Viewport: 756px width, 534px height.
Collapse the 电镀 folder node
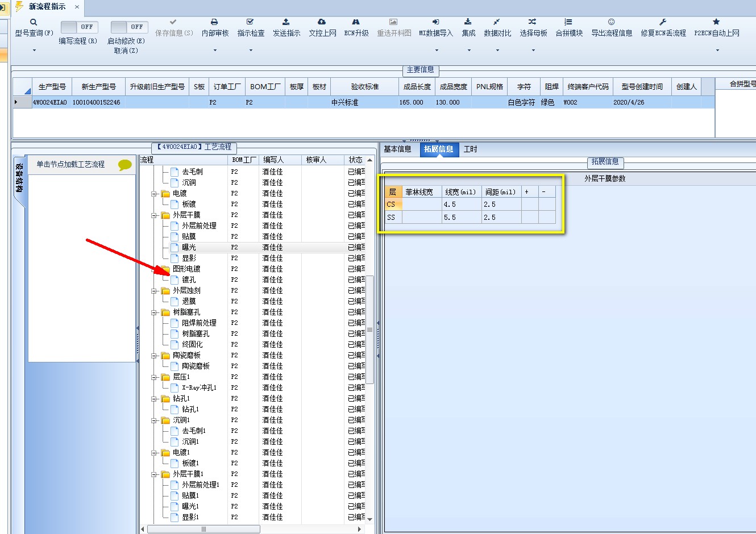[154, 194]
